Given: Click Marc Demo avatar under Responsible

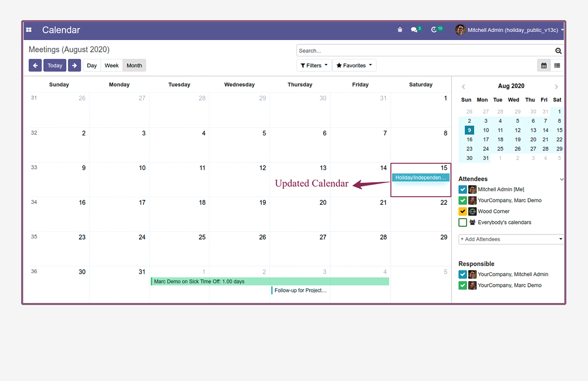Looking at the screenshot, I should pyautogui.click(x=473, y=285).
